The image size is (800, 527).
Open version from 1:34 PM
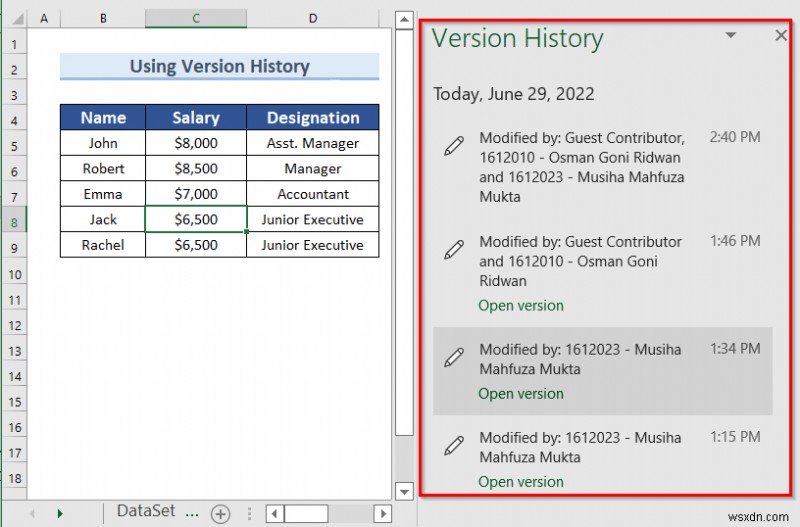coord(521,394)
